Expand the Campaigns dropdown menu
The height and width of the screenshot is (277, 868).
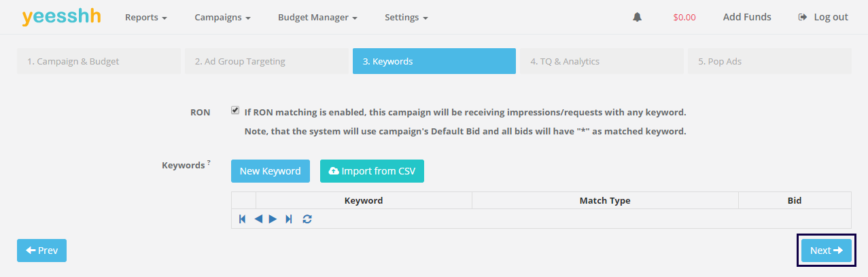(x=222, y=17)
